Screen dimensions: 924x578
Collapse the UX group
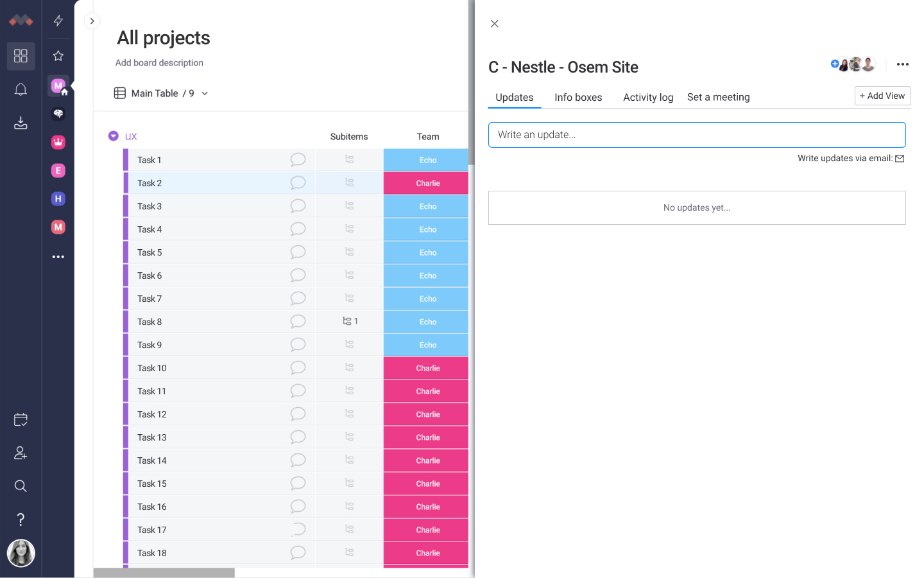[114, 136]
